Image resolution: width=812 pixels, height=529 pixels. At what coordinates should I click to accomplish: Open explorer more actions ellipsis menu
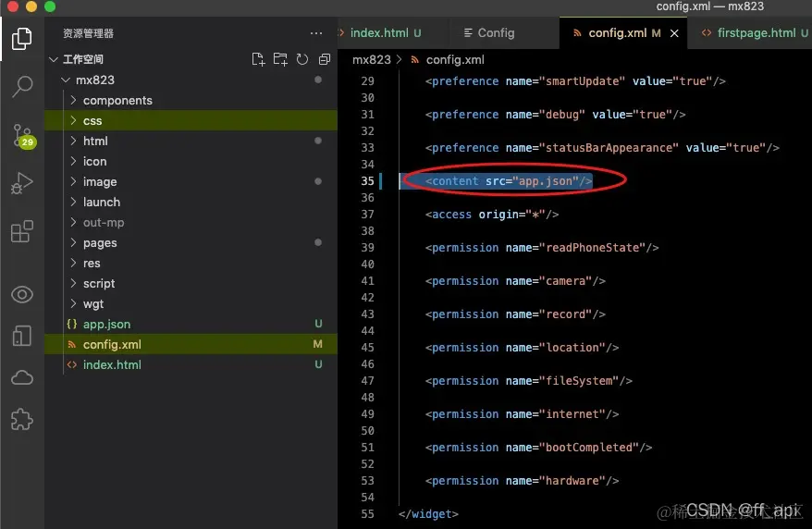click(316, 33)
